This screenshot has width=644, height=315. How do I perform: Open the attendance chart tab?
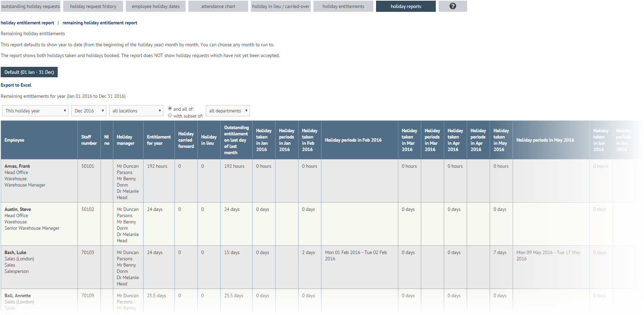[x=218, y=6]
